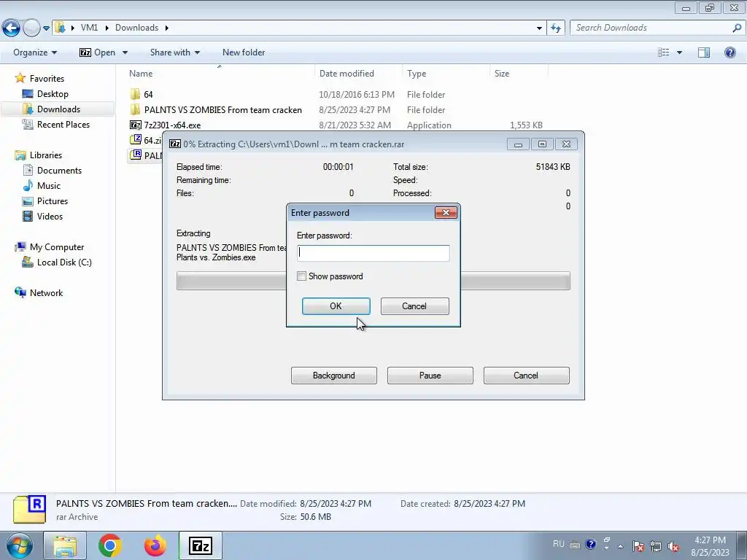
Task: Show hidden tray icons arrow
Action: tap(620, 545)
